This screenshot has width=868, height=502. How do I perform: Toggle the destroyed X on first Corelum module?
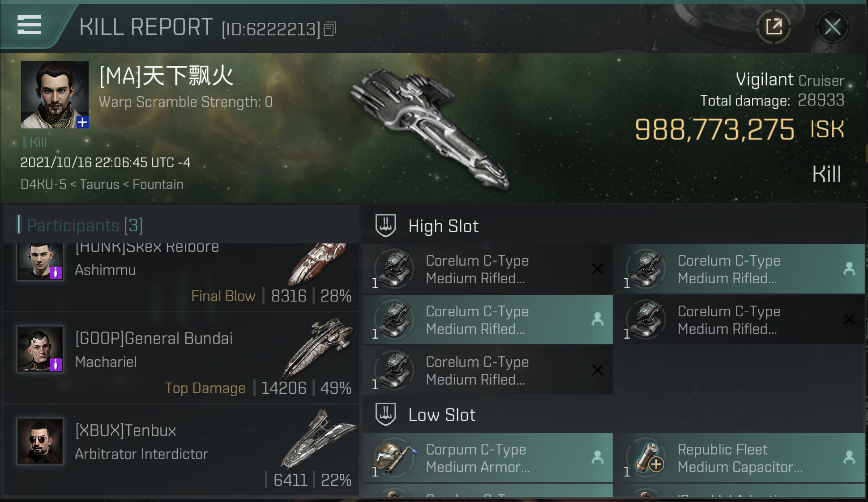tap(598, 269)
